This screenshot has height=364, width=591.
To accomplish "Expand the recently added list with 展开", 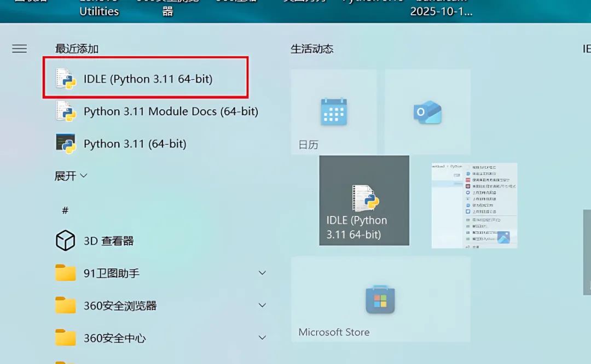I will pyautogui.click(x=71, y=176).
